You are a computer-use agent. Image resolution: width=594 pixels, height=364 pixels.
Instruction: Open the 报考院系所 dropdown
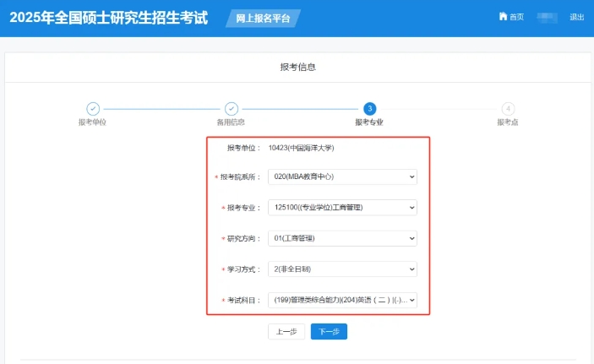coord(342,177)
